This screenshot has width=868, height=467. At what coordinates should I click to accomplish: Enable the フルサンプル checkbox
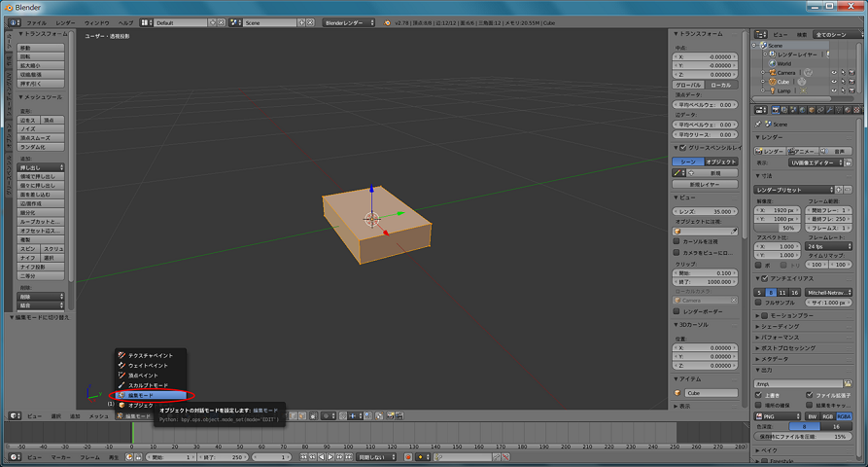pos(760,303)
